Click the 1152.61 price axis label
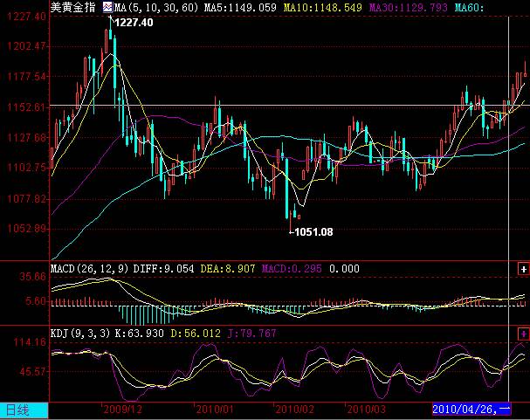Screen dimensions: 530x420 (26, 107)
